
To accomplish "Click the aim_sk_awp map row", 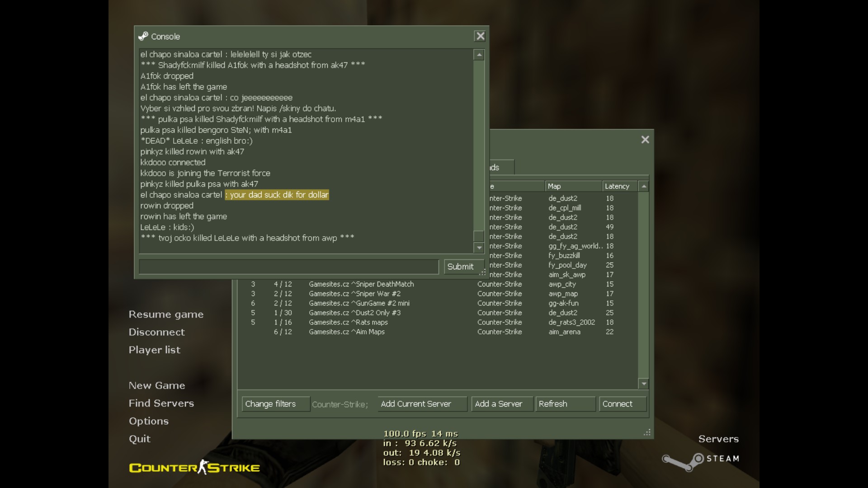I will (x=564, y=274).
